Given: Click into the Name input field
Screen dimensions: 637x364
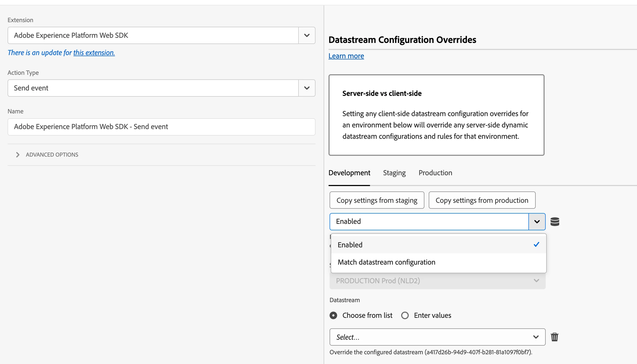Looking at the screenshot, I should pos(161,127).
